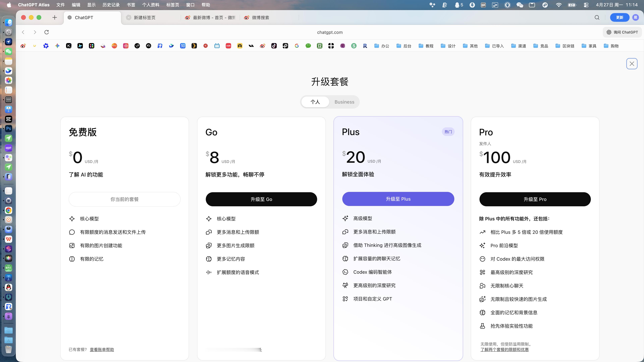
Task: Open the 历史记录 menu
Action: click(111, 5)
